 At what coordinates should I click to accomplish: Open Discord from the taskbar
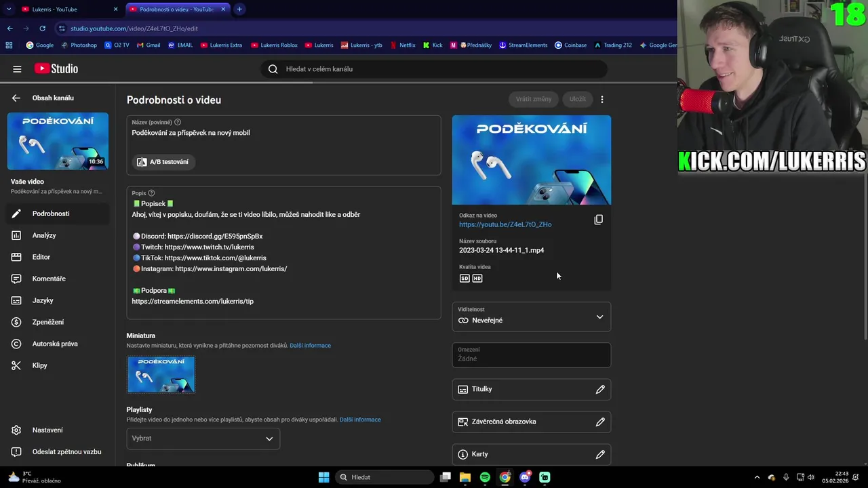[x=525, y=477]
